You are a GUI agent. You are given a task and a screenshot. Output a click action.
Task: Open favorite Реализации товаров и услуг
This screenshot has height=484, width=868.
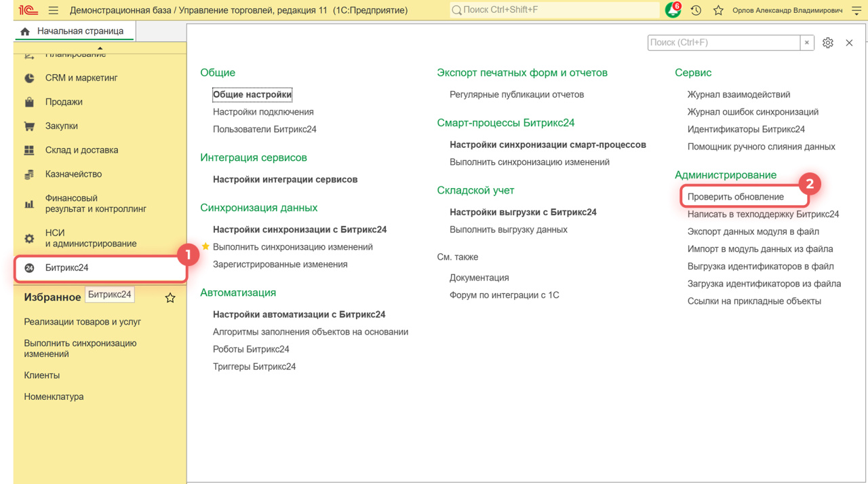click(83, 322)
